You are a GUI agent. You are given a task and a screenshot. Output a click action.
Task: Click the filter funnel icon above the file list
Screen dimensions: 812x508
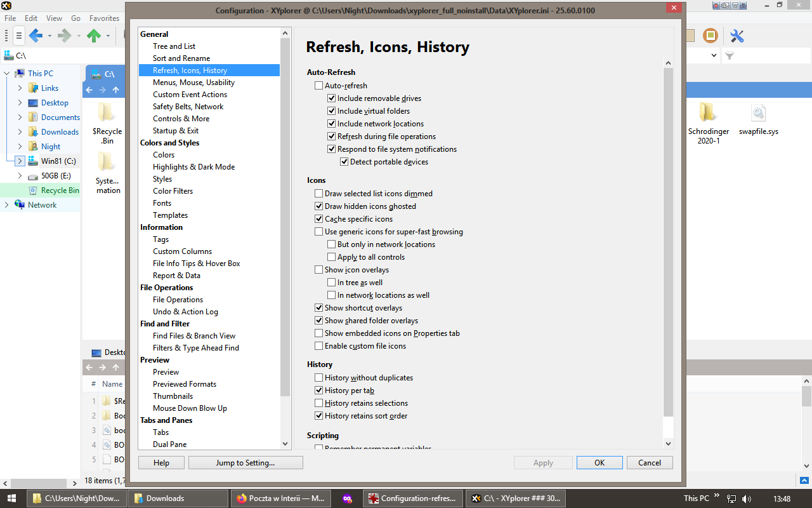[730, 56]
